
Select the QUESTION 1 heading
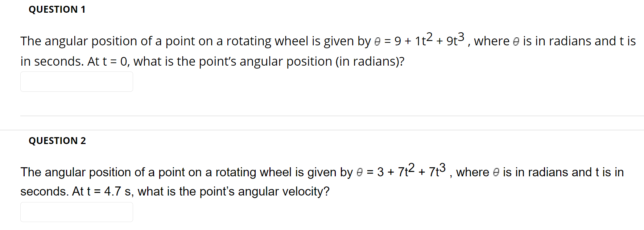coord(57,9)
